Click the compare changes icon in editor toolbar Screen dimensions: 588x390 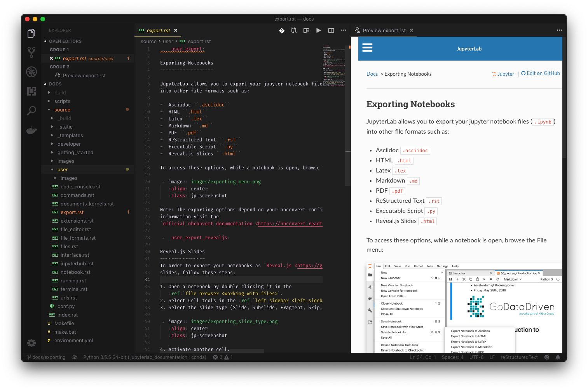pyautogui.click(x=294, y=30)
